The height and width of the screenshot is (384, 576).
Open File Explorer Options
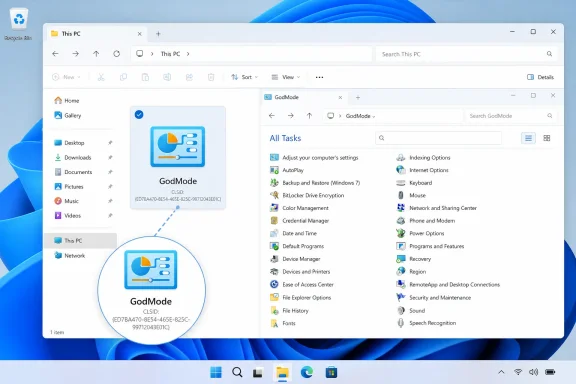coord(300,298)
